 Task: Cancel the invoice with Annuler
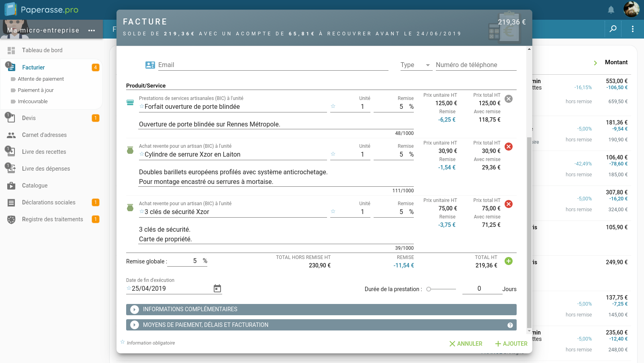point(466,343)
